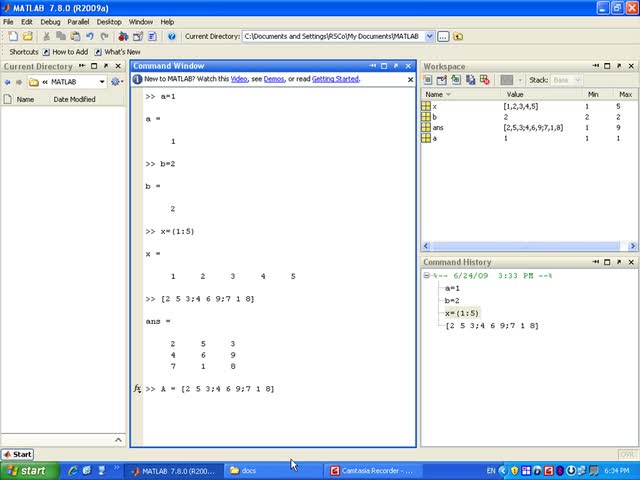This screenshot has height=480, width=640.
Task: Click the Paste clipboard icon
Action: tap(75, 36)
